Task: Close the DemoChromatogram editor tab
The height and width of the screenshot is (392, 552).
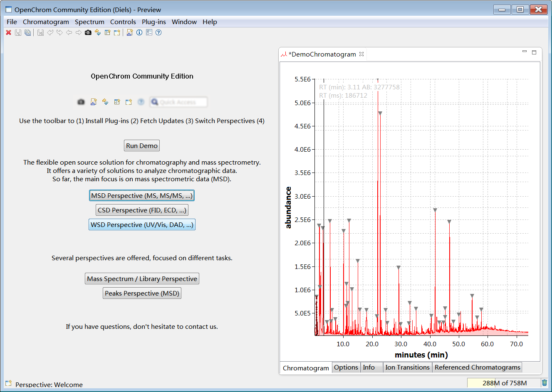Action: coord(361,54)
